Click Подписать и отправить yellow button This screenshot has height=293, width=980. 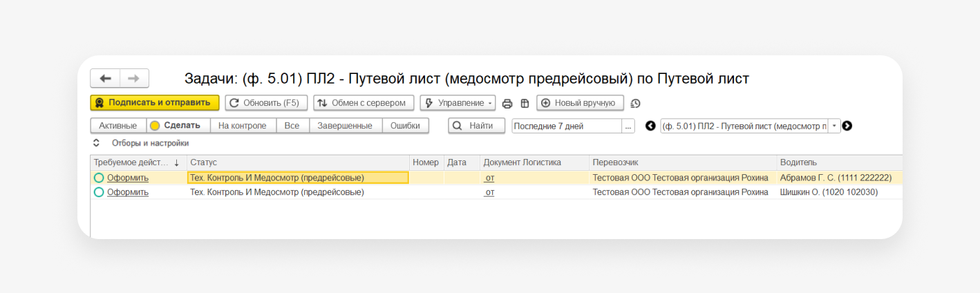pyautogui.click(x=155, y=103)
